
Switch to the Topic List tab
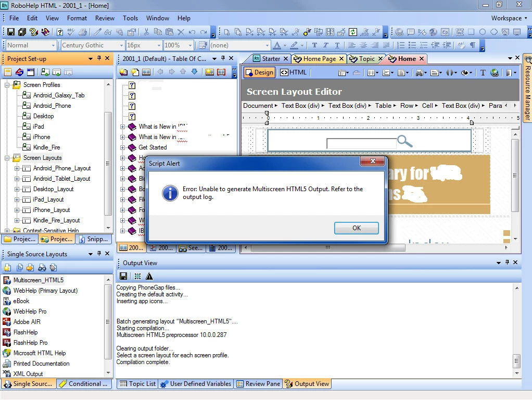(x=138, y=384)
